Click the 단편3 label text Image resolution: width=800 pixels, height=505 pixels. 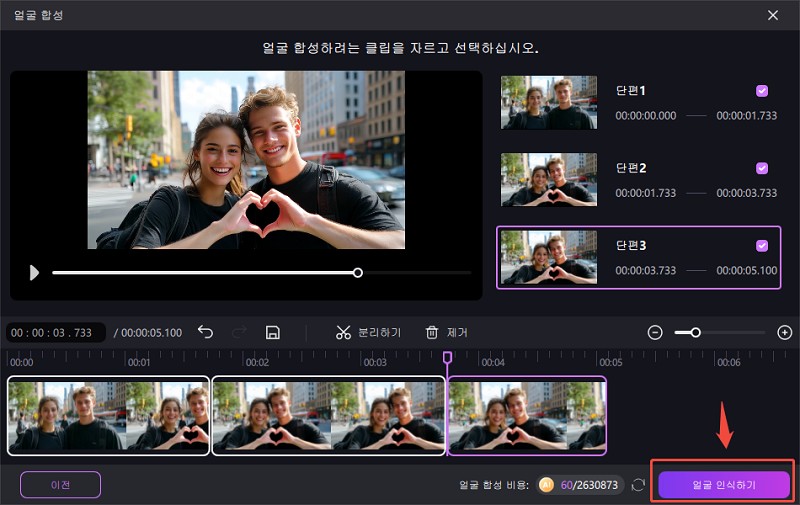pyautogui.click(x=631, y=245)
